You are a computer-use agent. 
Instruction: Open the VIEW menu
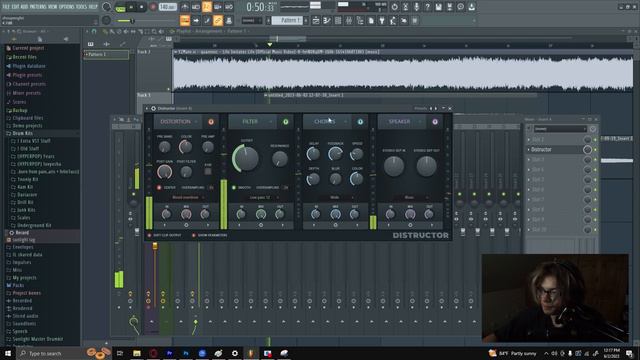53,7
